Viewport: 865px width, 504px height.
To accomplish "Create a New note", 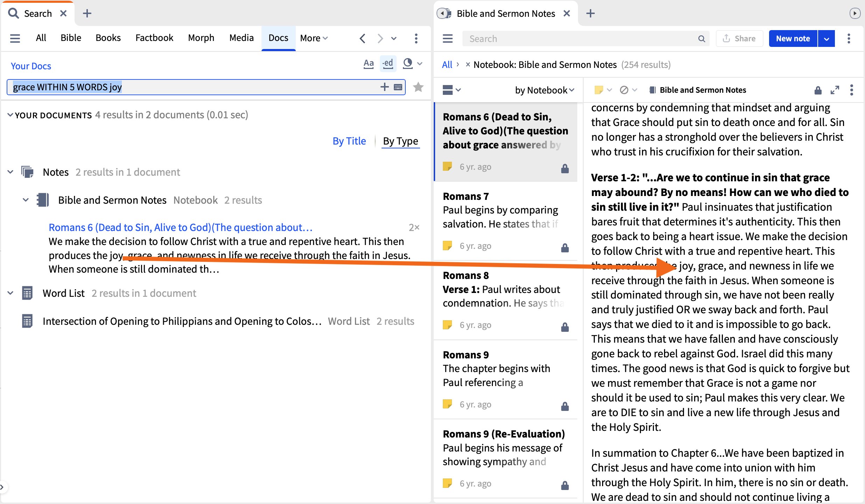I will pyautogui.click(x=793, y=38).
